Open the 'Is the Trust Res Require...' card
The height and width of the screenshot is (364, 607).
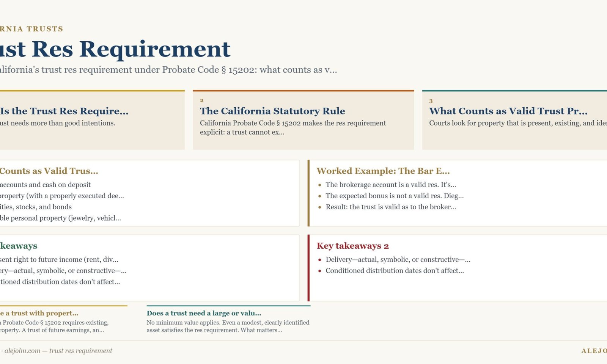tap(92, 120)
